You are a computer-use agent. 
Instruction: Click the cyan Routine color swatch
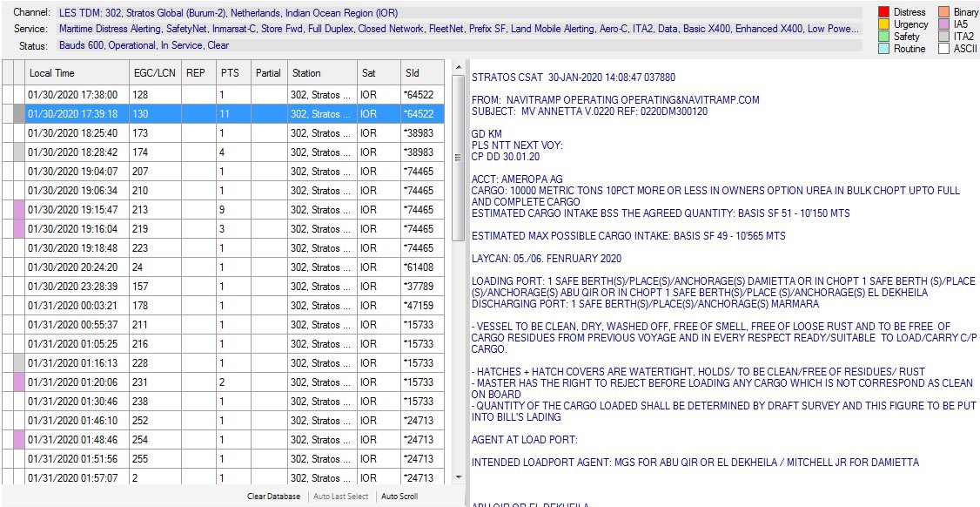click(883, 49)
